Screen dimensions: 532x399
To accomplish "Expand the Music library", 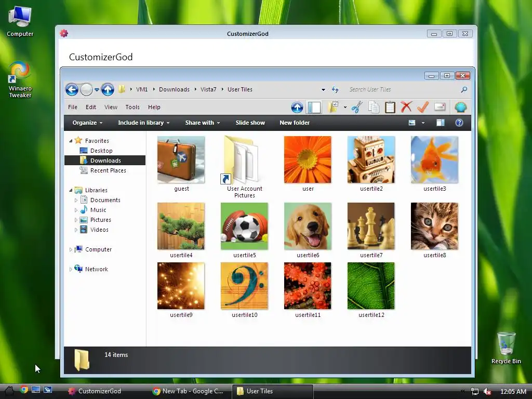I will (x=76, y=210).
